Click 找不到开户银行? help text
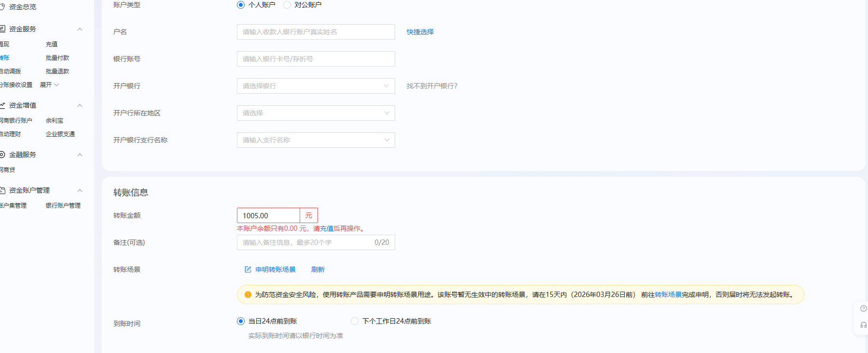Viewport: 868px width, 353px height. [432, 86]
